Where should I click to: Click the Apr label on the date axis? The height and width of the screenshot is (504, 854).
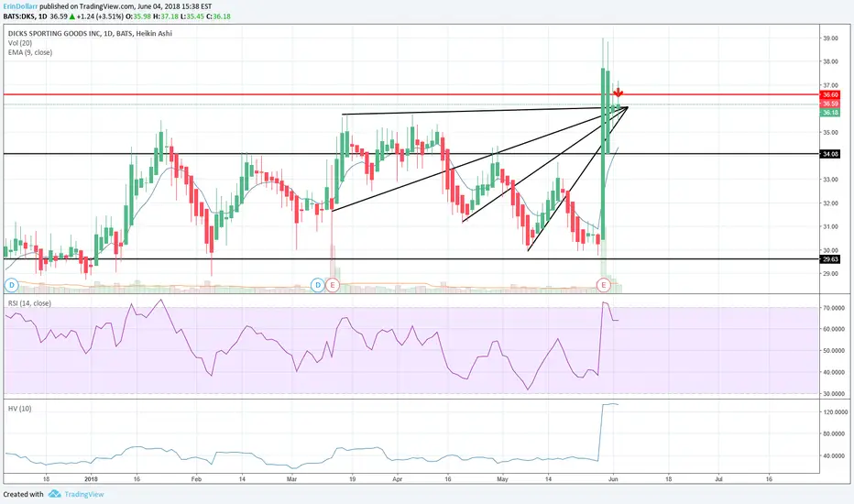point(397,479)
